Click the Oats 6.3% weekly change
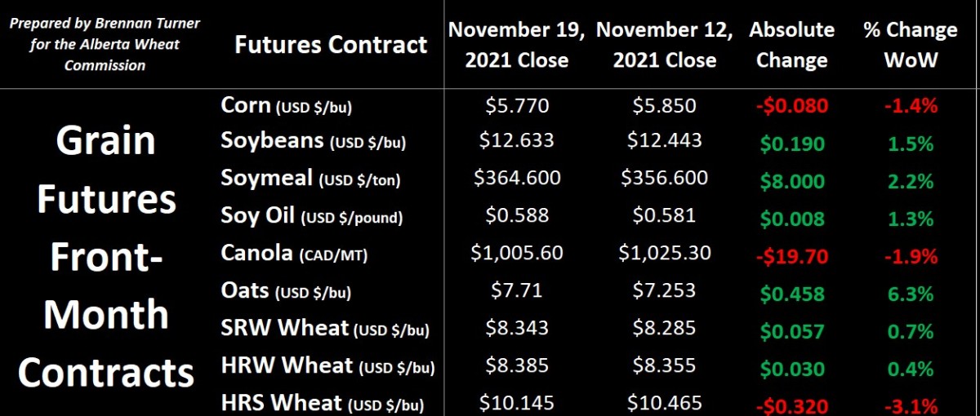Screen dimensions: 980x416 click(x=910, y=294)
